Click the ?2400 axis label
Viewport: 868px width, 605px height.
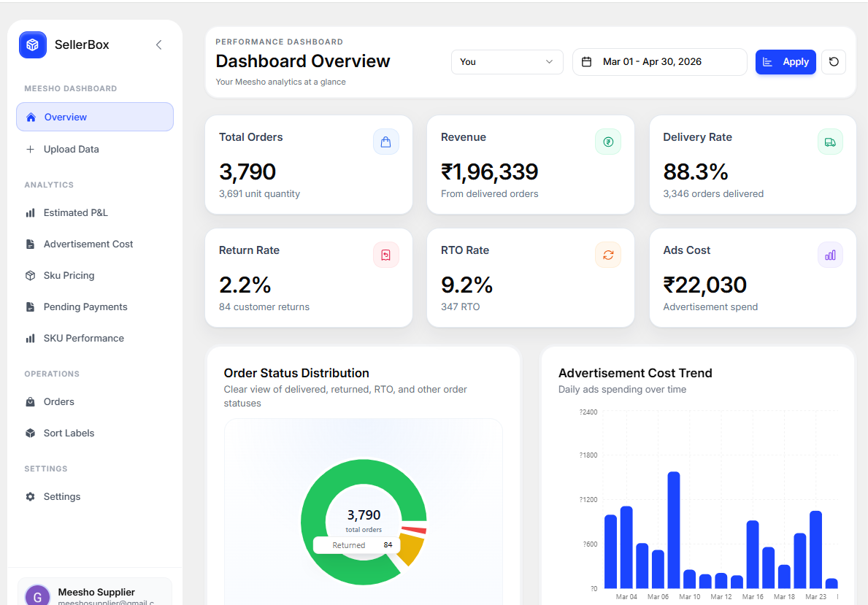pyautogui.click(x=588, y=412)
